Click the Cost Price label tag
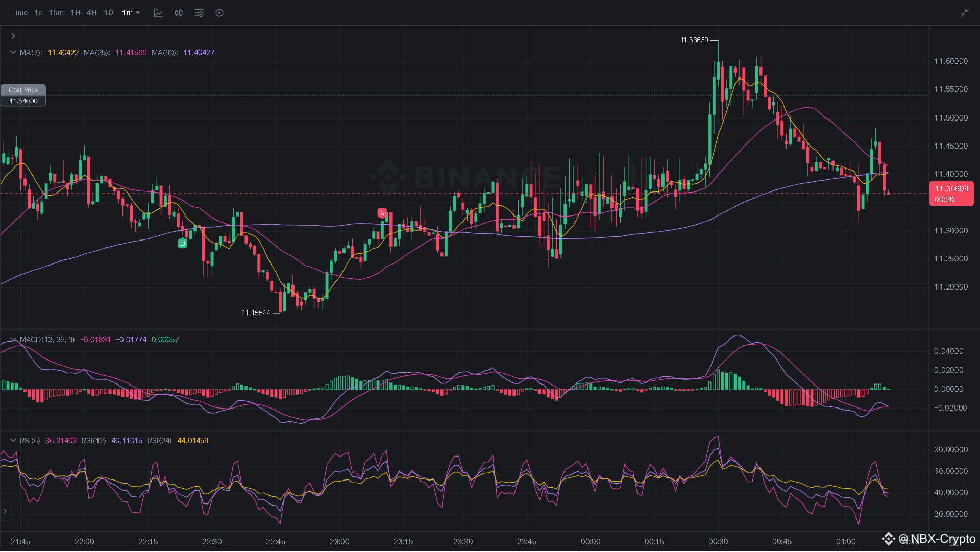The height and width of the screenshot is (552, 980). pos(23,90)
